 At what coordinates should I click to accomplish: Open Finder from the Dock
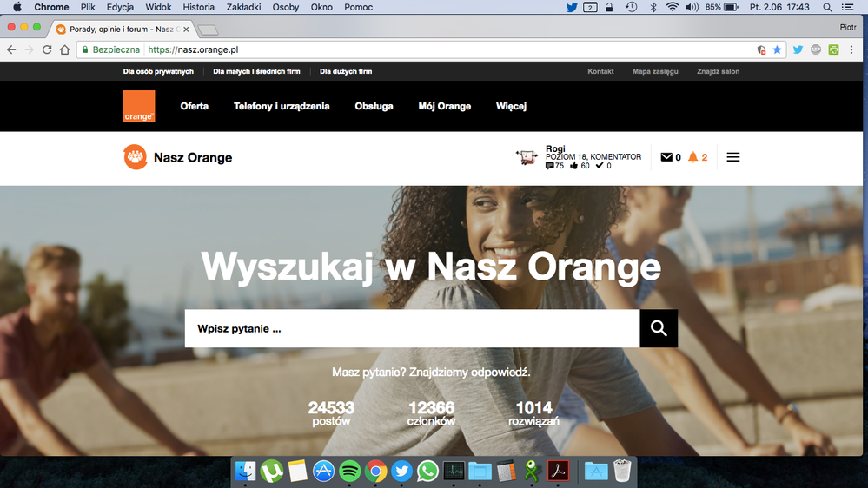(245, 472)
